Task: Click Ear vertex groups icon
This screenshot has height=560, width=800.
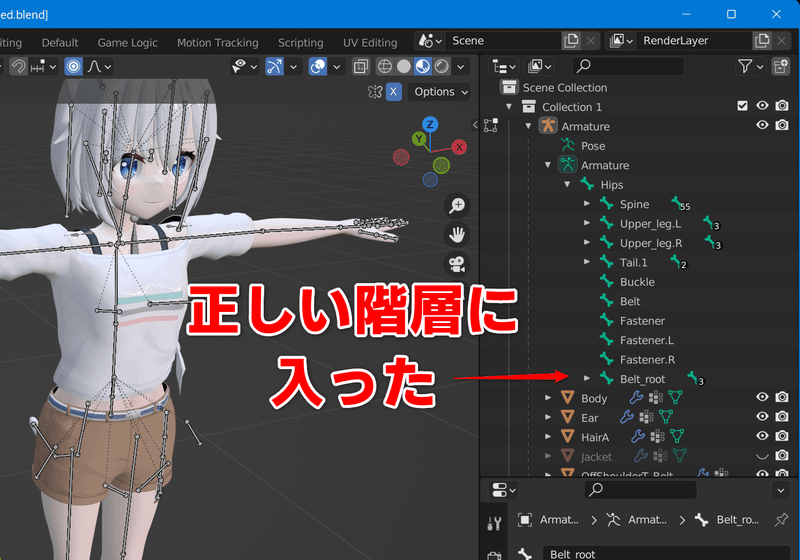Action: tap(646, 417)
